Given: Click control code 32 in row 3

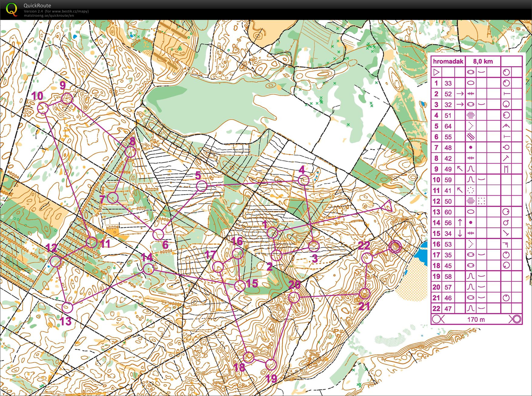Looking at the screenshot, I should [x=448, y=105].
